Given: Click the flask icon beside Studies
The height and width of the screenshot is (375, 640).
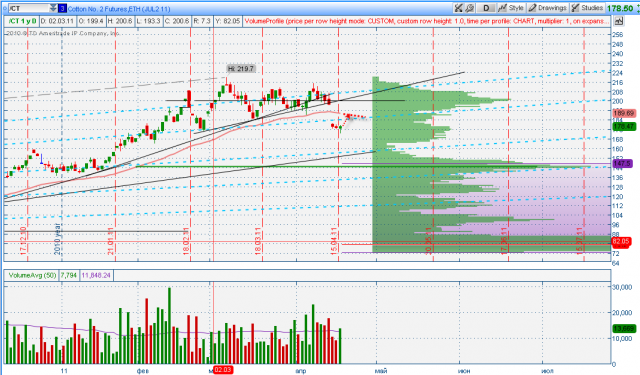Looking at the screenshot, I should pyautogui.click(x=575, y=8).
